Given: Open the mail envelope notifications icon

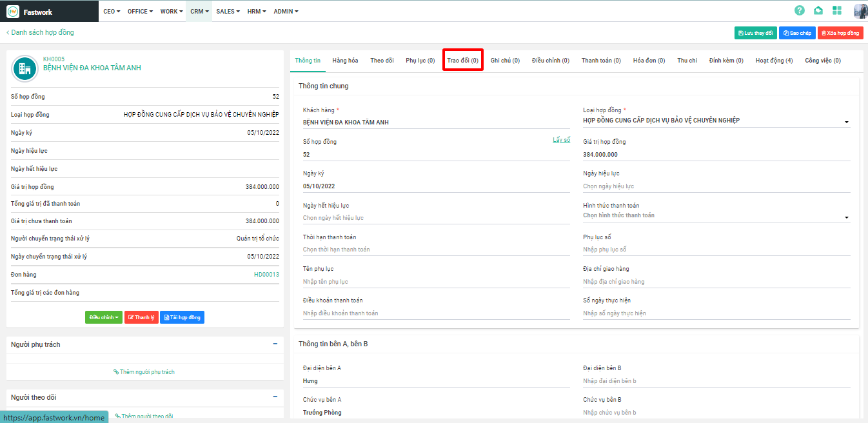Looking at the screenshot, I should tap(818, 10).
